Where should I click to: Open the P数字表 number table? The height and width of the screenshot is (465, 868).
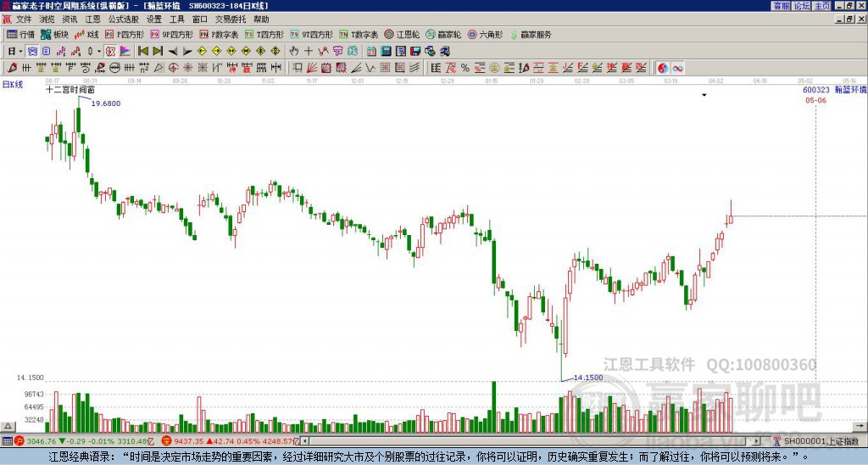220,34
